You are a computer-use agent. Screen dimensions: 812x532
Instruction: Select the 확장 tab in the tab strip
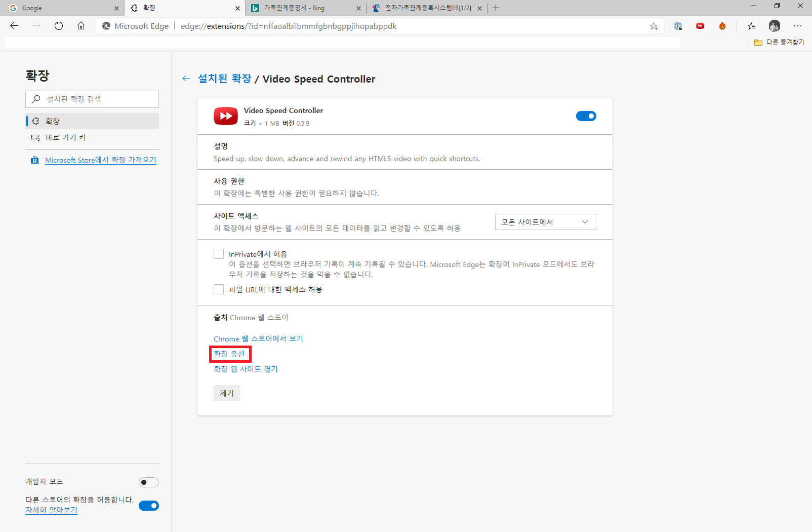pos(184,8)
